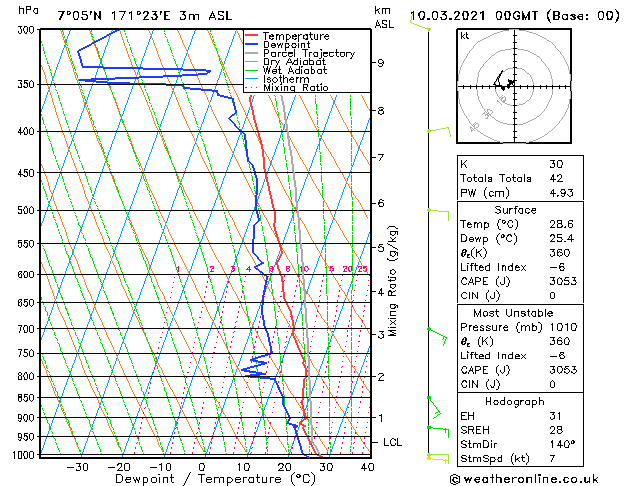The height and width of the screenshot is (486, 629).
Task: Click the '-30' temperature axis label
Action: tap(78, 468)
